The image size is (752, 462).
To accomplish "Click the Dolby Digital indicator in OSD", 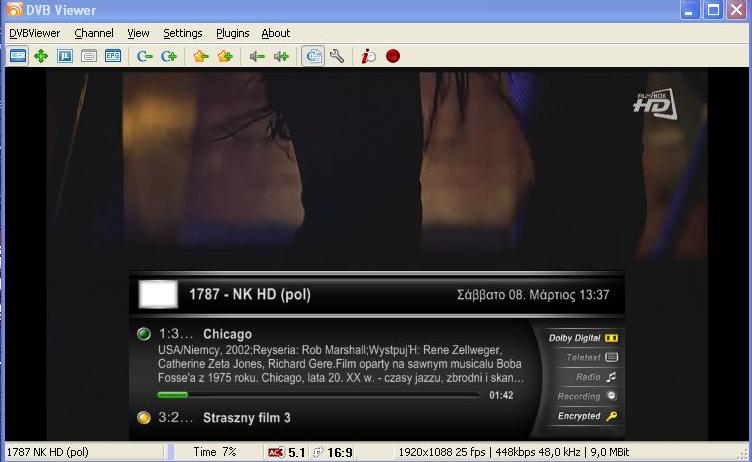I will (x=583, y=338).
